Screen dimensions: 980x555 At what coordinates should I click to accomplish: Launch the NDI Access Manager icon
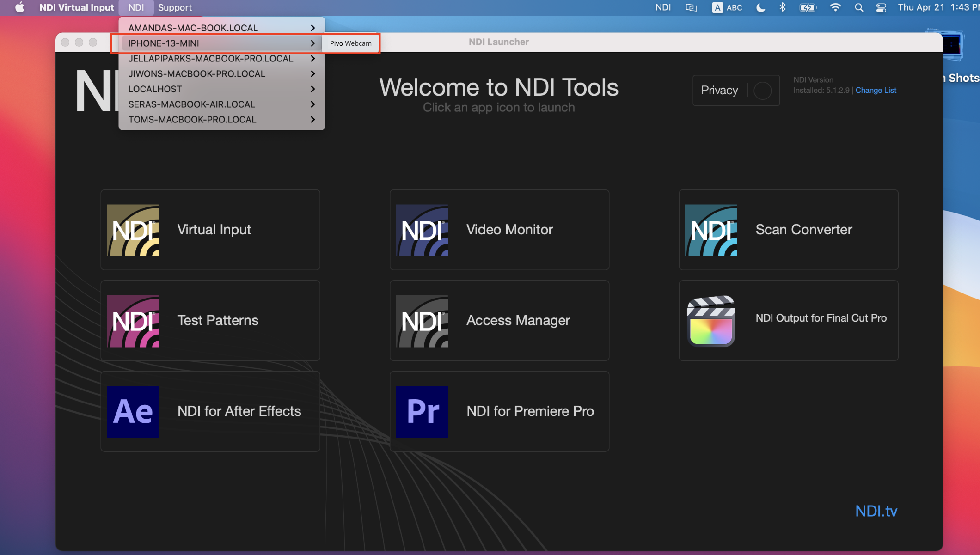(422, 321)
